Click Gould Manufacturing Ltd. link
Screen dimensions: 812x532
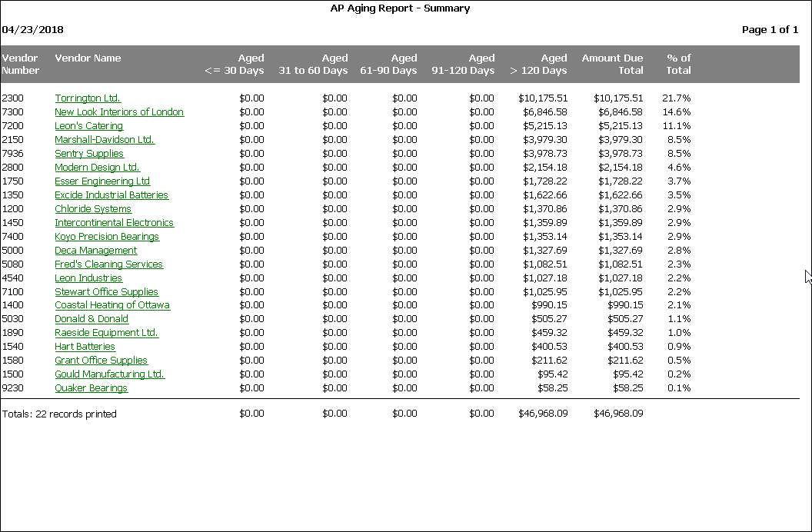(x=109, y=374)
